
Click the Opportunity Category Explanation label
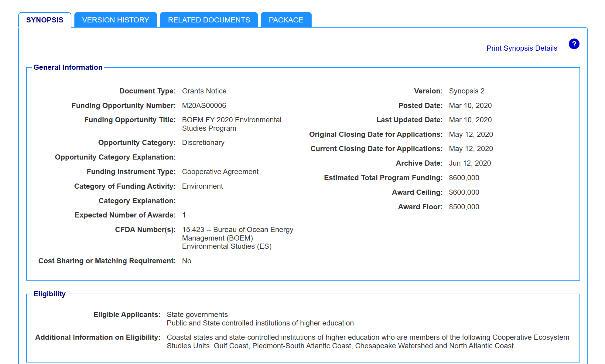[x=115, y=157]
